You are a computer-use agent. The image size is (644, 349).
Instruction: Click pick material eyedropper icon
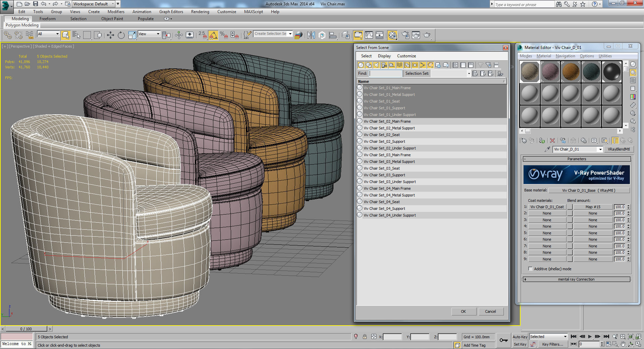click(x=547, y=149)
